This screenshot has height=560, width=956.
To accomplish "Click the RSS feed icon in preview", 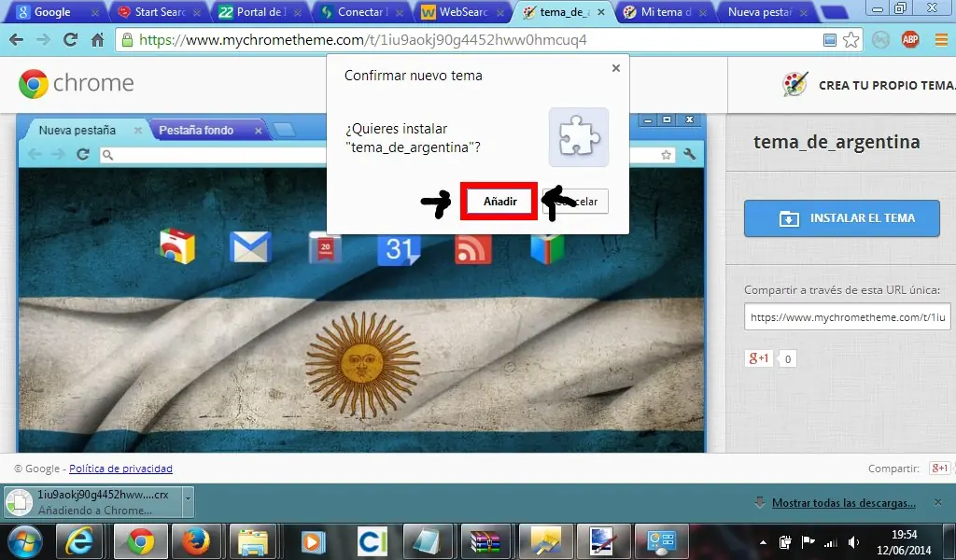I will point(473,249).
